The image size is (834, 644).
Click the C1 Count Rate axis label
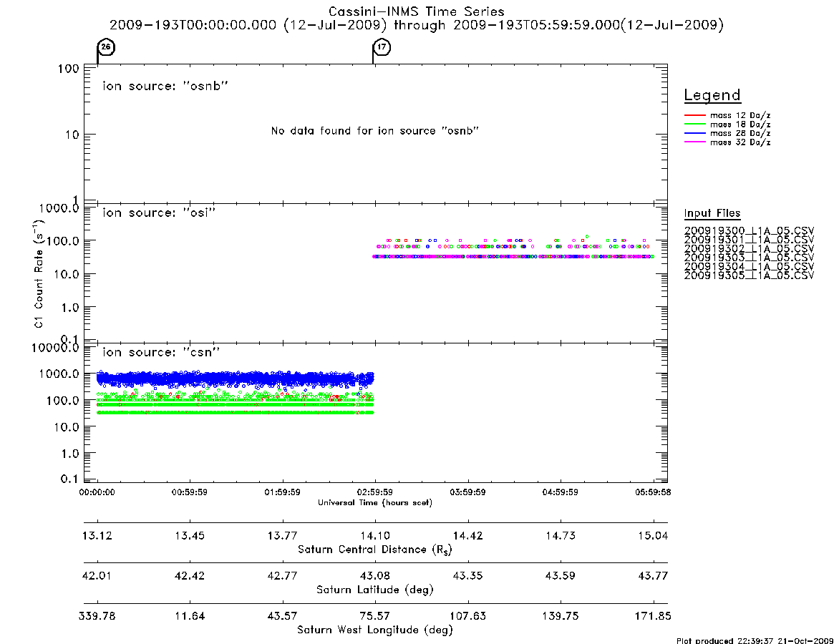(39, 274)
